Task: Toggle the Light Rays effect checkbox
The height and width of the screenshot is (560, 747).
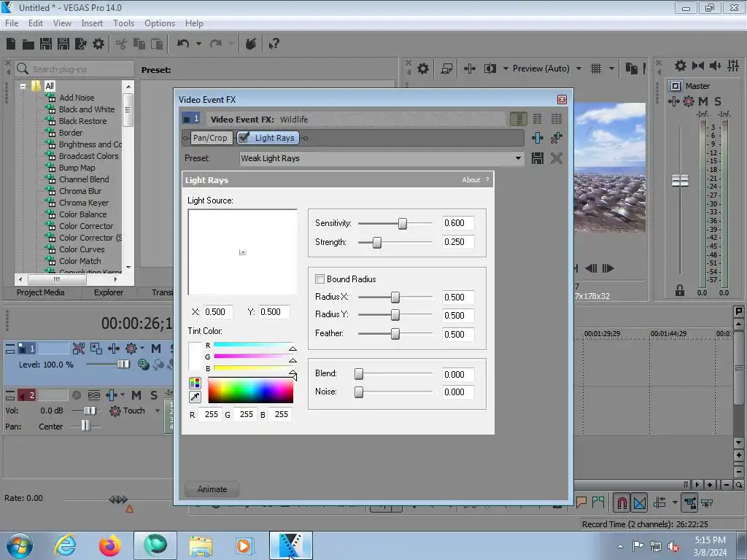Action: pyautogui.click(x=244, y=138)
